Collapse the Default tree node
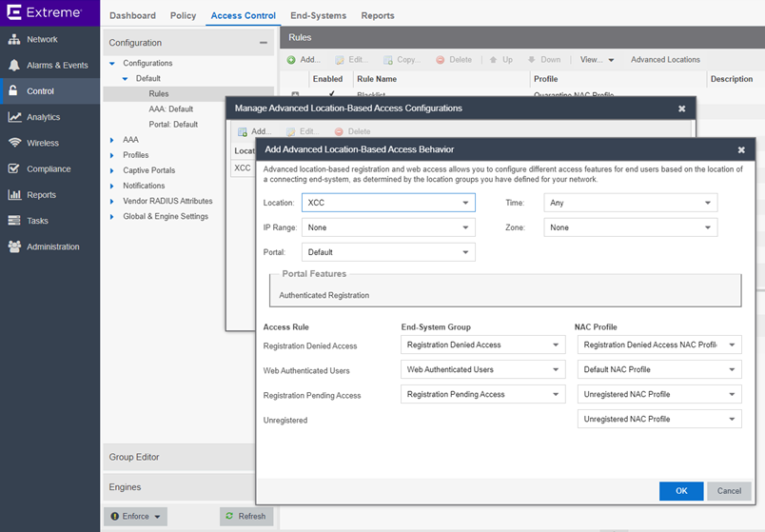Viewport: 765px width, 532px height. 126,79
